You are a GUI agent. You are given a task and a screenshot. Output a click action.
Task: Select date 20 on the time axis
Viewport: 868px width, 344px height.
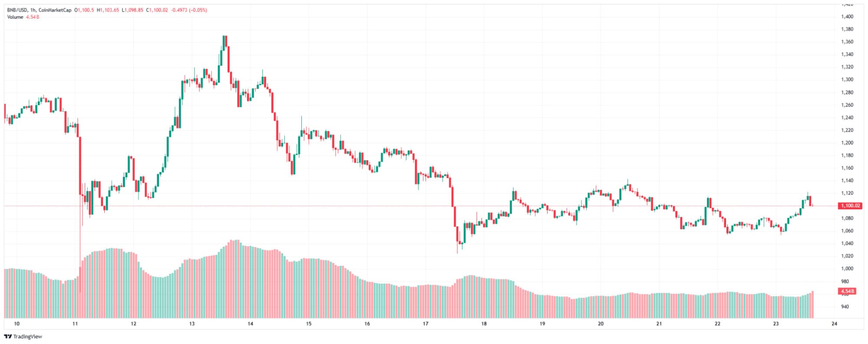coord(601,324)
